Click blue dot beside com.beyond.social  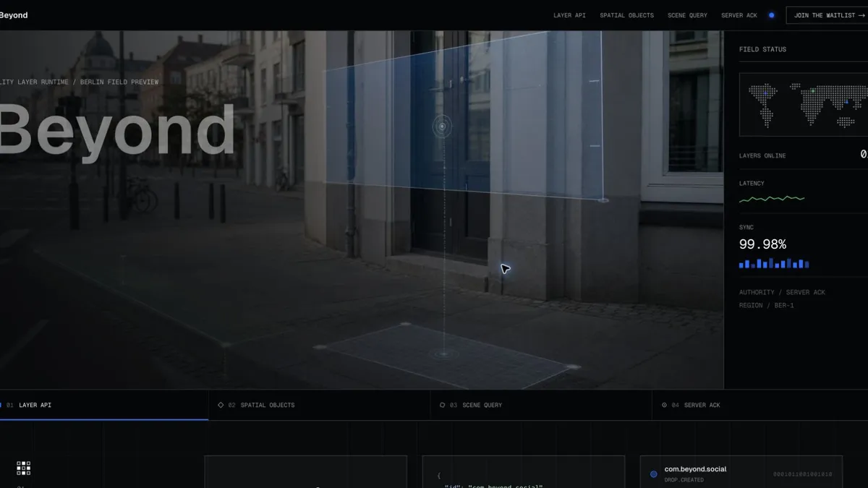654,474
